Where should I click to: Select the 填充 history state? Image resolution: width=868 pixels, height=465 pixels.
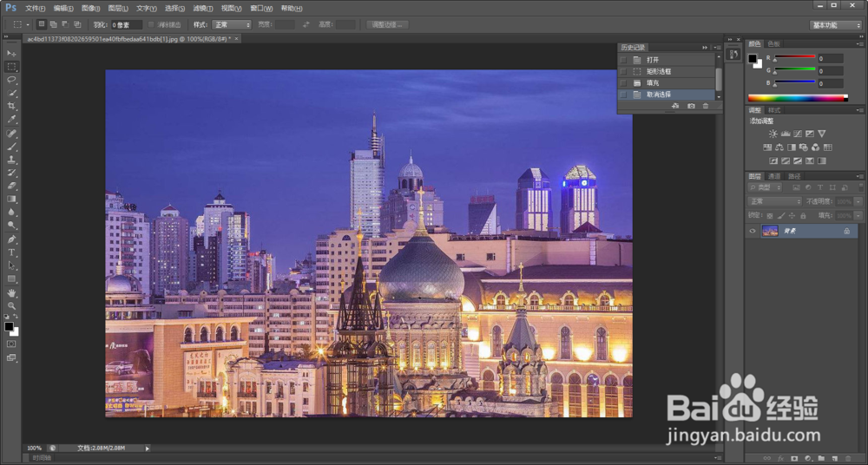point(667,83)
